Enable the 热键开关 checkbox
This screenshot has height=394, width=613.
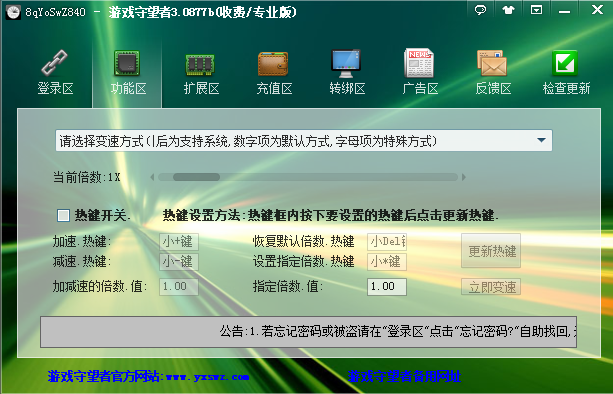click(63, 215)
